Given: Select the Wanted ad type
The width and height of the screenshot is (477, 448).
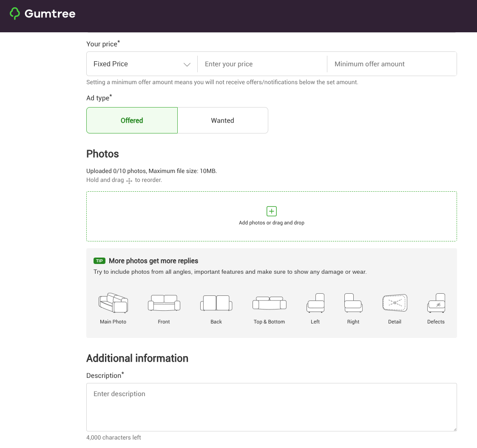Looking at the screenshot, I should coord(223,120).
